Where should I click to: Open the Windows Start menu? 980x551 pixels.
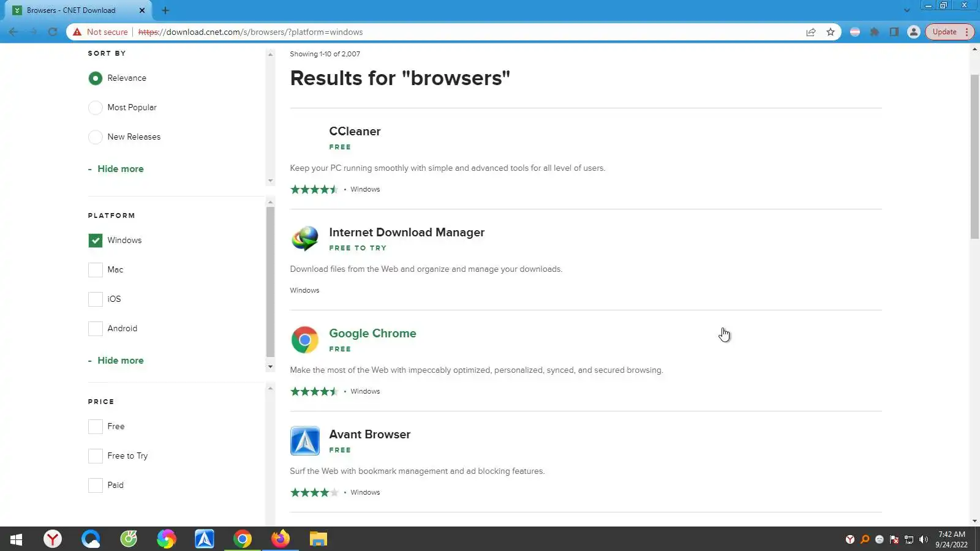pyautogui.click(x=16, y=539)
